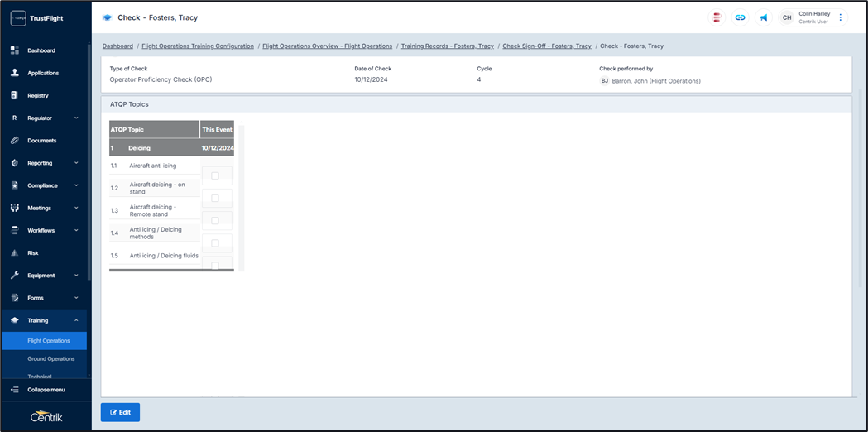Toggle the Anti icing / Deicing methods checkbox
Screen dimensions: 868x432
[x=215, y=242]
